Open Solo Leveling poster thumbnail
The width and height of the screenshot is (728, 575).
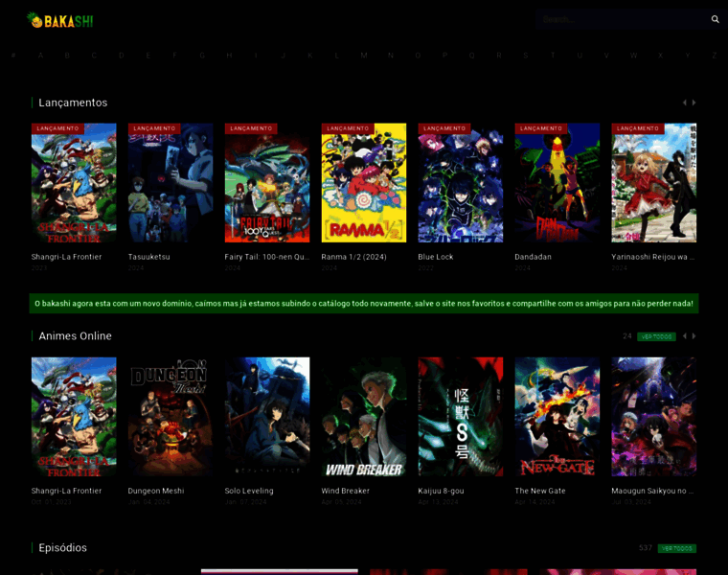pos(267,417)
